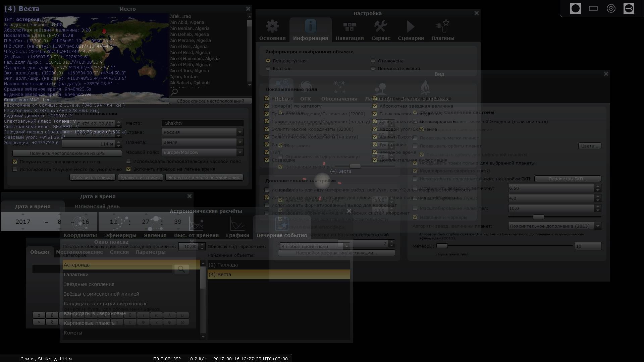Open the Часовой пояс Europe/Moscow dropdown
Image resolution: width=644 pixels, height=362 pixels.
click(203, 152)
